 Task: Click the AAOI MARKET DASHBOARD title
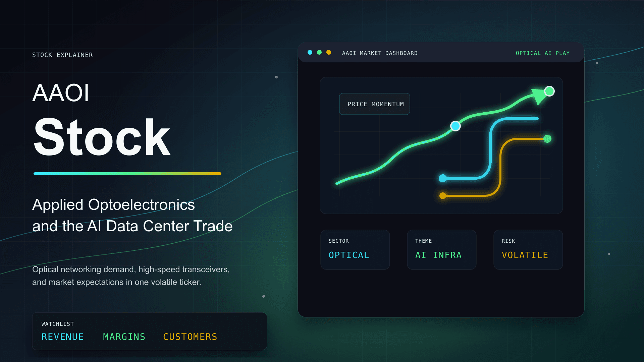(x=380, y=53)
